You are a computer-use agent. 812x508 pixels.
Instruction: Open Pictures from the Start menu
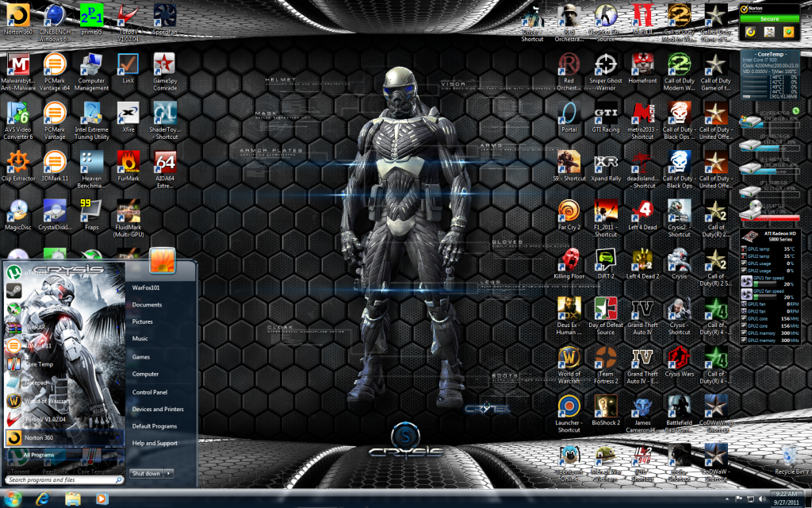point(142,322)
